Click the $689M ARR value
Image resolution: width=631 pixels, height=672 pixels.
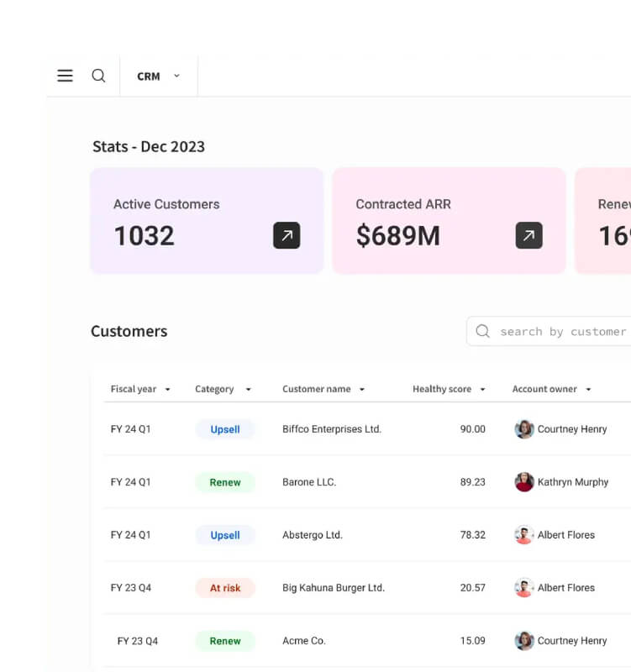click(398, 236)
